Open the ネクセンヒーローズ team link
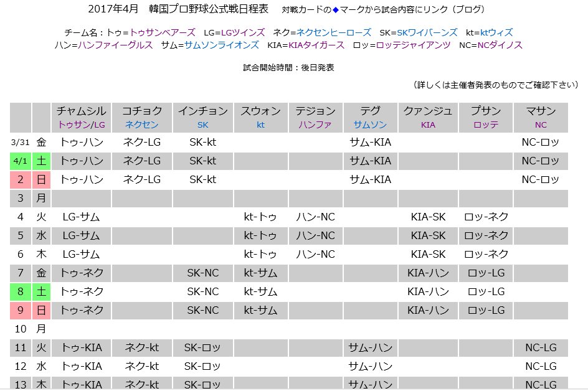Image resolution: width=588 pixels, height=391 pixels. tap(334, 32)
